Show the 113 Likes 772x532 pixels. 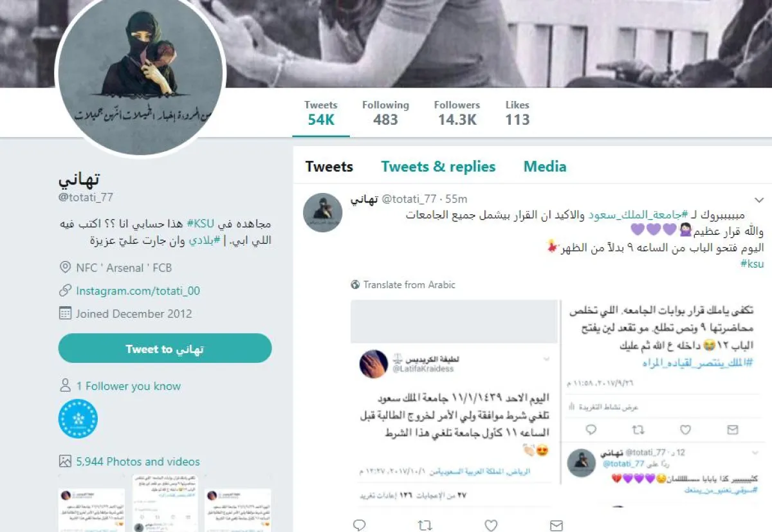point(517,113)
